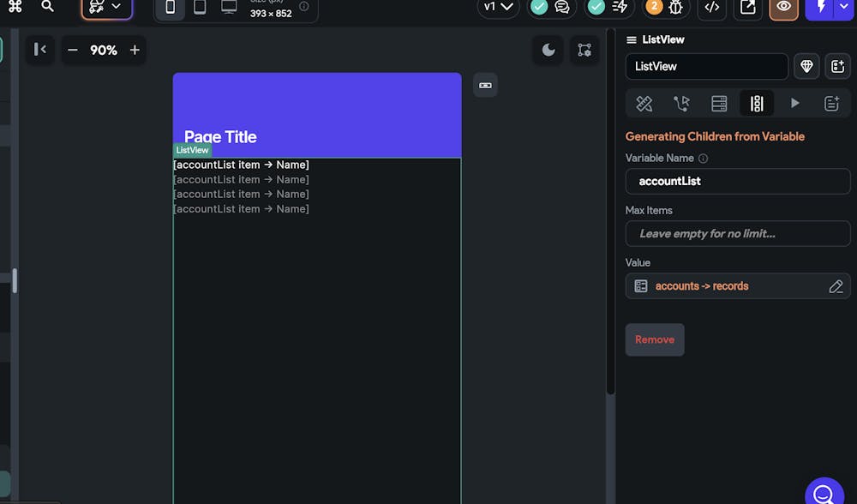857x504 pixels.
Task: Open the properties ruler-pencil tab
Action: [x=644, y=104]
